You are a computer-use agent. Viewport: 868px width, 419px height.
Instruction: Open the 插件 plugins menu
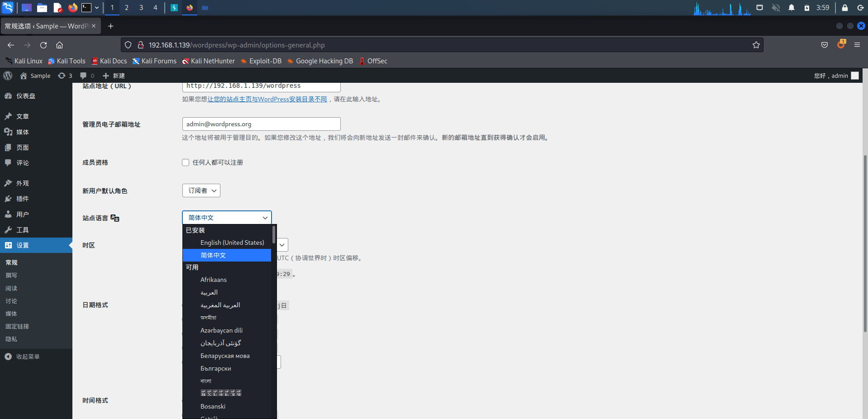click(36, 199)
